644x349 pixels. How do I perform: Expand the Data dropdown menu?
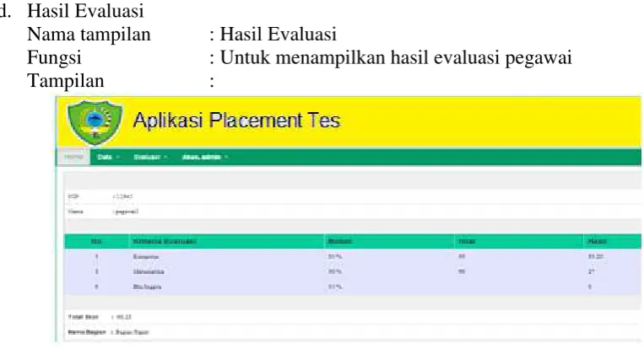(x=108, y=157)
